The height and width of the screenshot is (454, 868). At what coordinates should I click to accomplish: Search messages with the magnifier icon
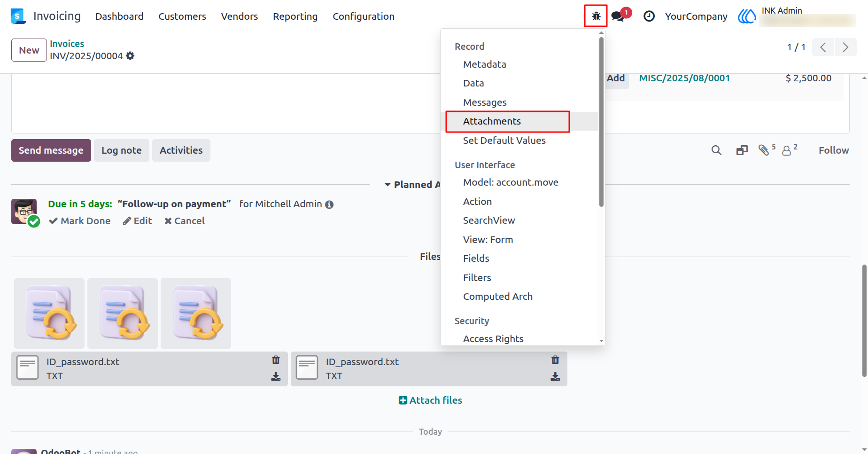(716, 150)
